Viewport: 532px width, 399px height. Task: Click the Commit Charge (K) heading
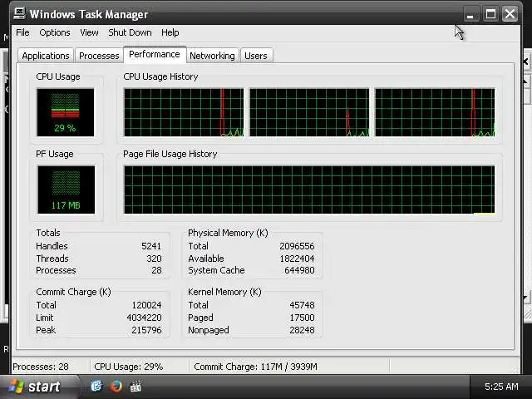point(74,292)
